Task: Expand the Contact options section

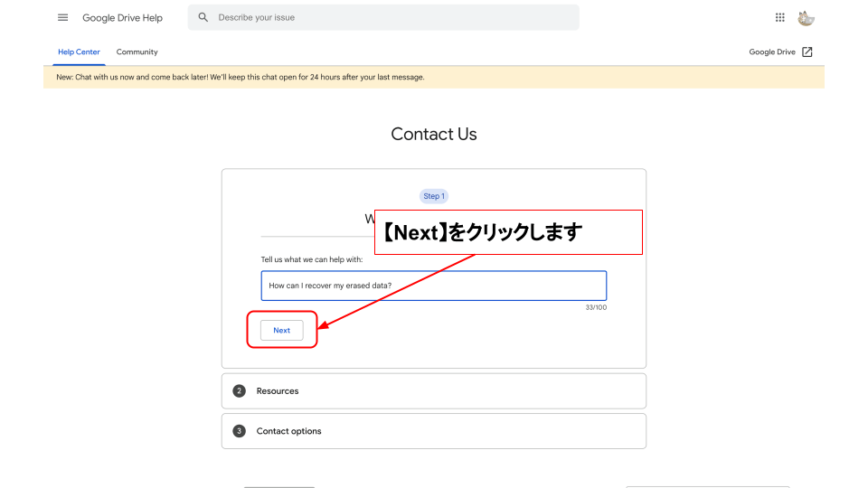Action: pos(434,431)
